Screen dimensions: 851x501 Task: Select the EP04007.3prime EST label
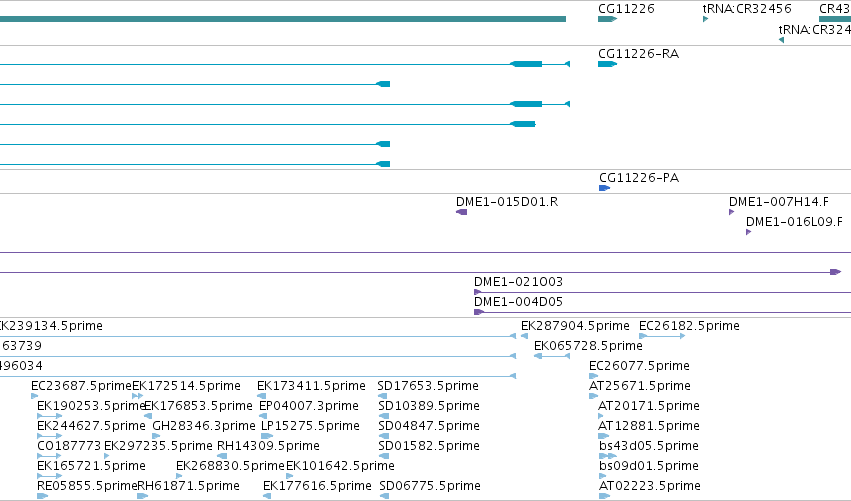pyautogui.click(x=308, y=406)
